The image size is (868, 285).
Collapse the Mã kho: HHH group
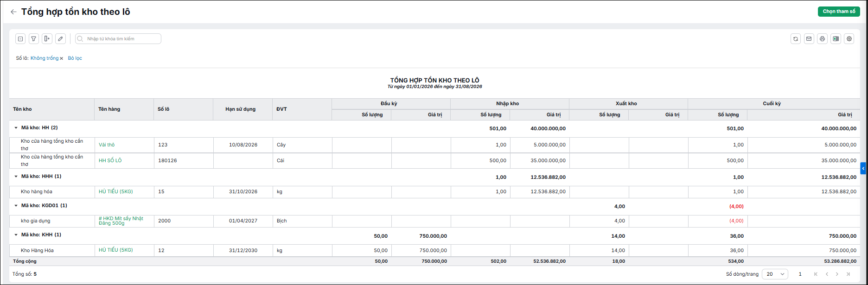click(16, 177)
